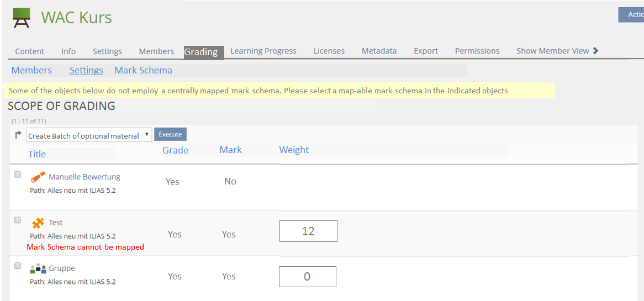Sort the table by Title column

[x=37, y=154]
